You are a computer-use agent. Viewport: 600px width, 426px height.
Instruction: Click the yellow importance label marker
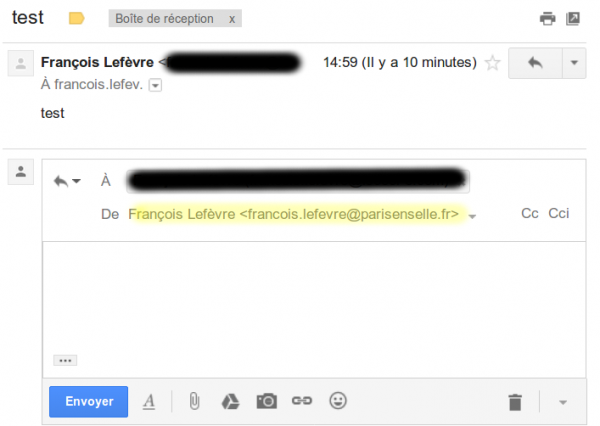pyautogui.click(x=76, y=18)
